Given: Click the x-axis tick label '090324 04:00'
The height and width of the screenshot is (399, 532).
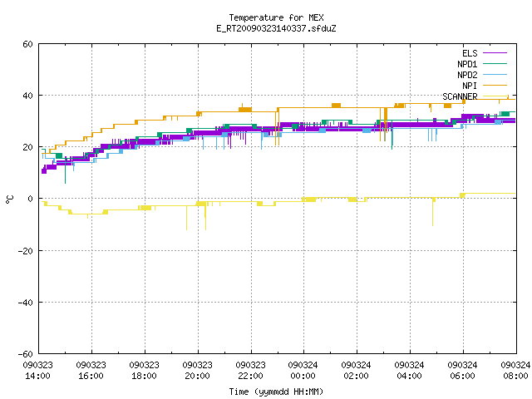Looking at the screenshot, I should point(410,371).
